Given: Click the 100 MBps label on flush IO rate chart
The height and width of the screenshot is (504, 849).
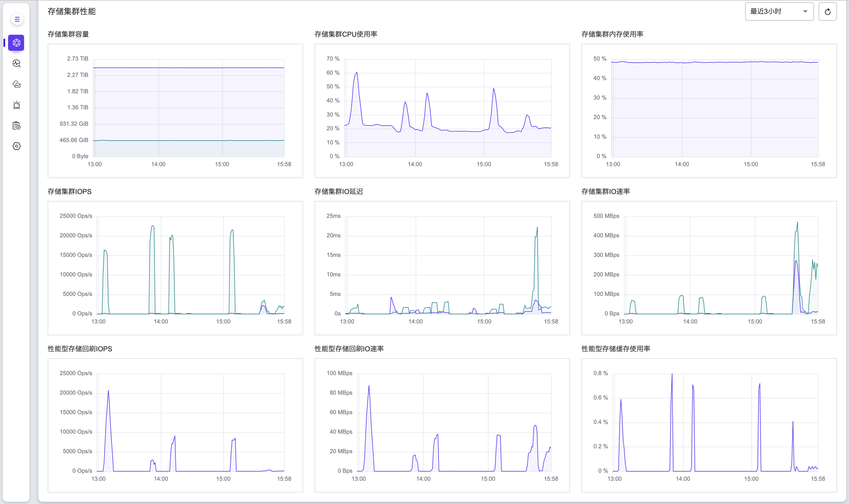Looking at the screenshot, I should [x=339, y=373].
